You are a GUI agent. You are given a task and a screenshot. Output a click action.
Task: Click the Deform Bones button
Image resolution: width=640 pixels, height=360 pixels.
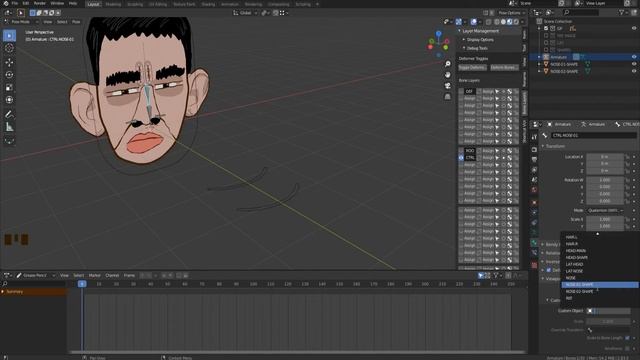[x=504, y=67]
